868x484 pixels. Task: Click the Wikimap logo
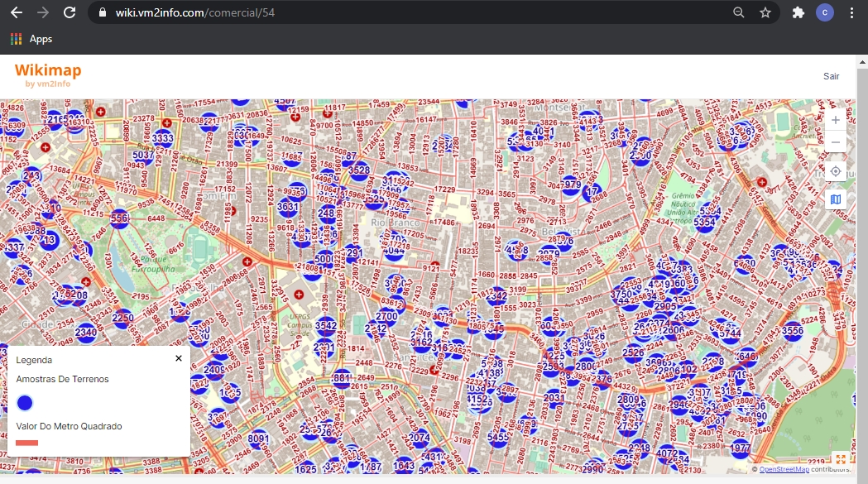click(x=48, y=74)
